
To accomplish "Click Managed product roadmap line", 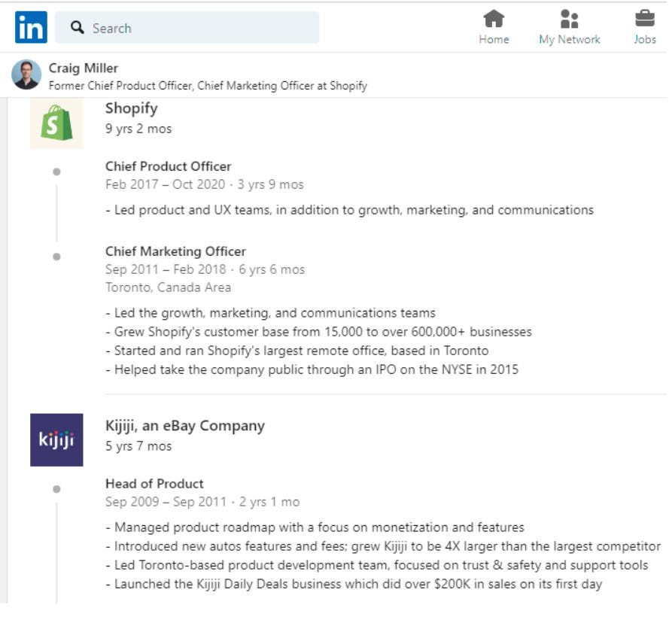I will [x=315, y=527].
